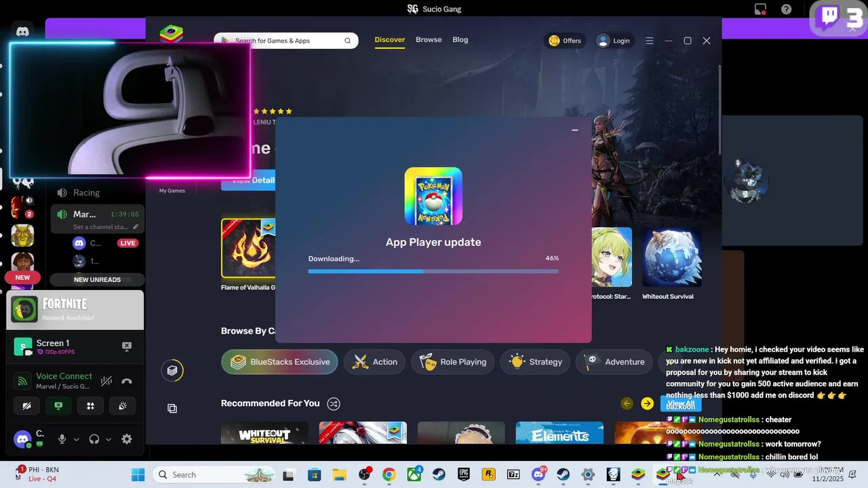The width and height of the screenshot is (868, 488).
Task: Click the Windows taskbar Search box
Action: tap(215, 474)
